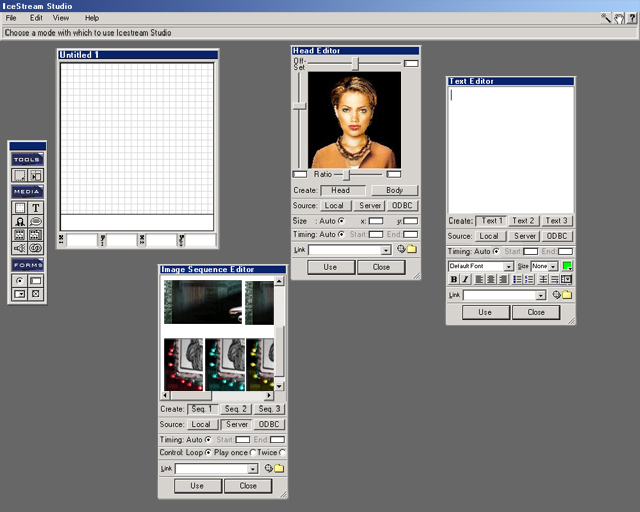The image size is (640, 512).
Task: Click the folder browse icon in Head Editor
Action: pos(411,249)
